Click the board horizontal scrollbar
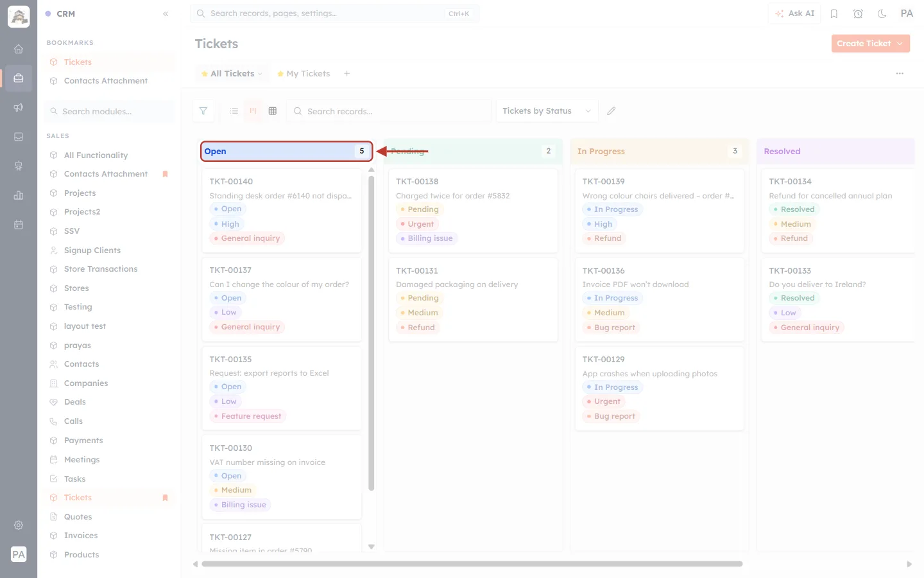The height and width of the screenshot is (578, 924). point(472,564)
